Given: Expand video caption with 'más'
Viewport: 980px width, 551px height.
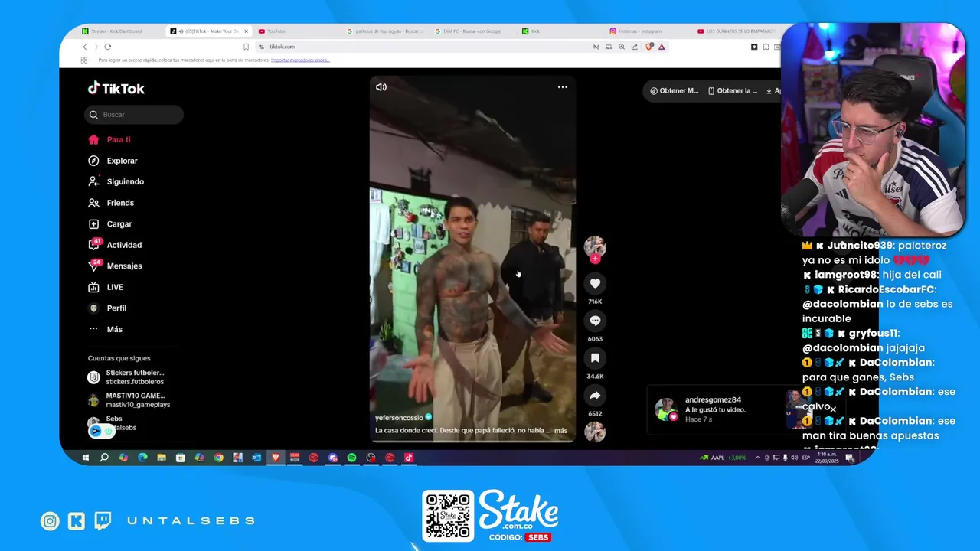Looking at the screenshot, I should tap(560, 431).
